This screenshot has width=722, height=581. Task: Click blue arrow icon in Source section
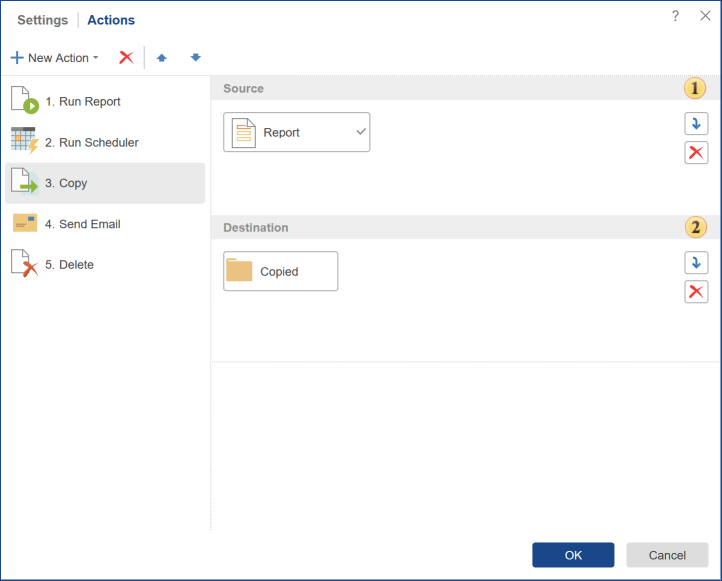coord(696,124)
